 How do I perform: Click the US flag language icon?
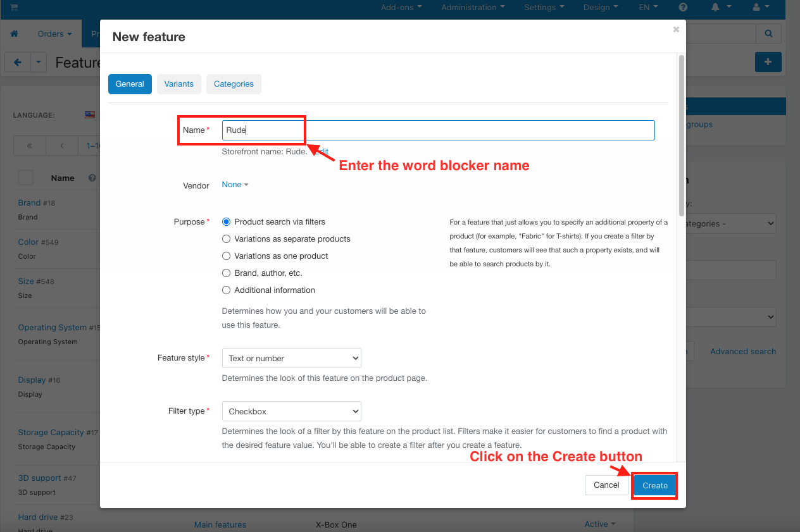pos(90,115)
